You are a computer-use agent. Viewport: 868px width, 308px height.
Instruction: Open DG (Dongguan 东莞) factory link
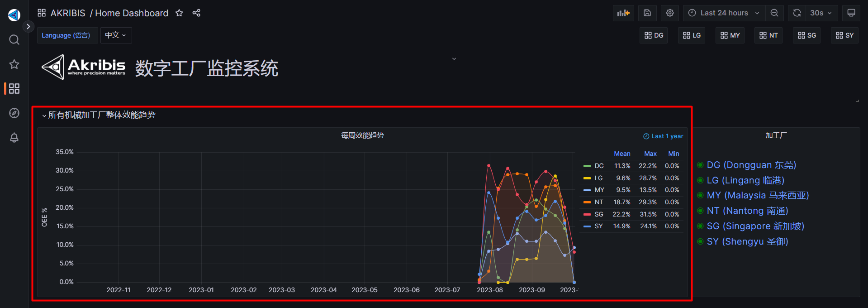click(751, 165)
